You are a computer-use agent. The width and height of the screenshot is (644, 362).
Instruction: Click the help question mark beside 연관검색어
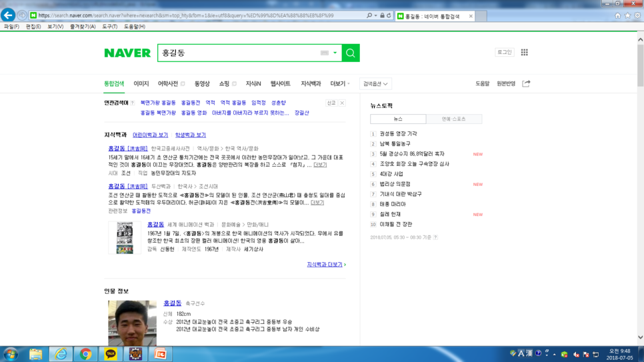click(x=132, y=103)
